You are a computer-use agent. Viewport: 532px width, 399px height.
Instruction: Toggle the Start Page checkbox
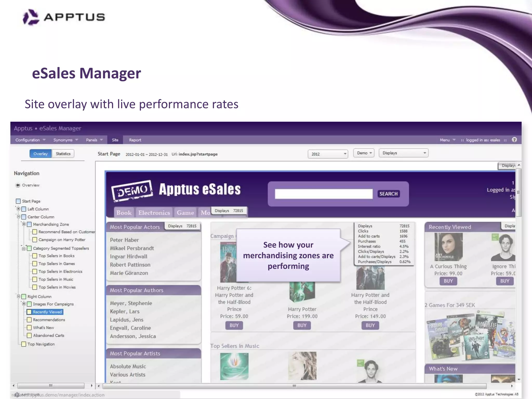coord(18,201)
